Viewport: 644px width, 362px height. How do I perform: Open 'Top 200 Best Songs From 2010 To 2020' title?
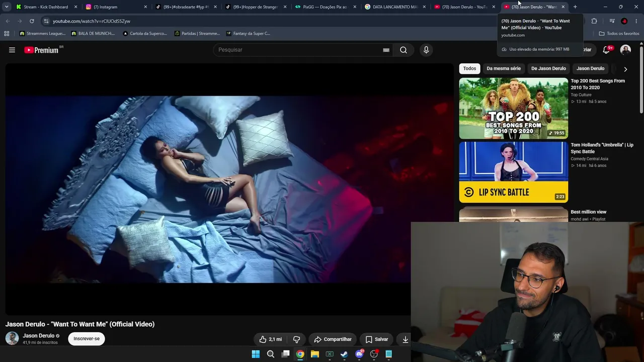point(598,84)
